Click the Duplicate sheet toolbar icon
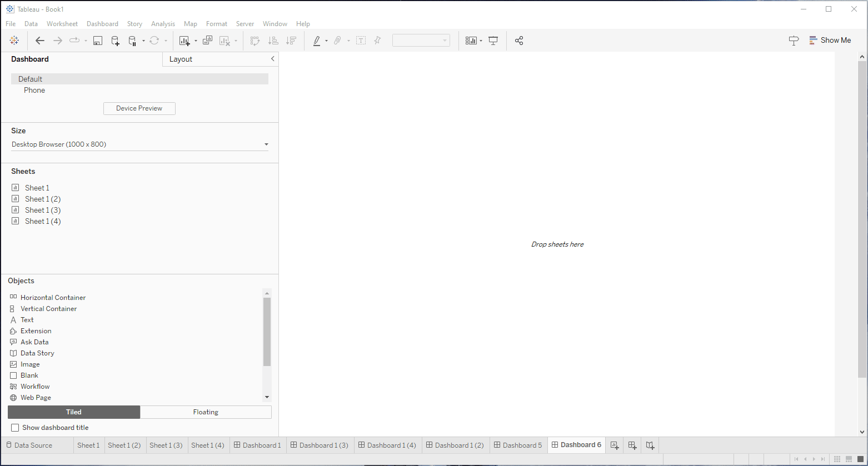Image resolution: width=868 pixels, height=466 pixels. pyautogui.click(x=207, y=41)
